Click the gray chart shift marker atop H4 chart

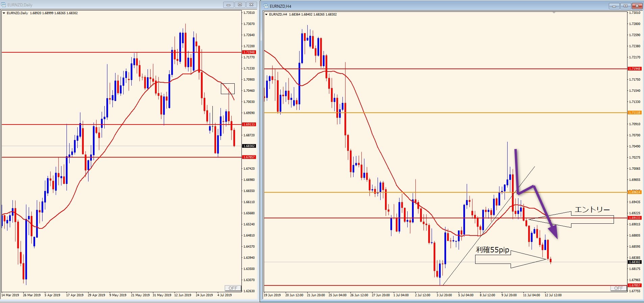click(x=554, y=13)
